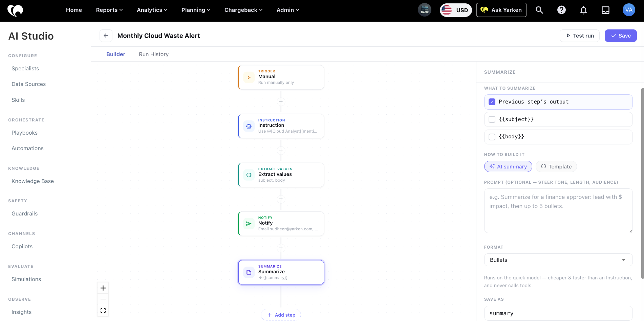Select the Notify node
The height and width of the screenshot is (321, 644).
click(281, 224)
